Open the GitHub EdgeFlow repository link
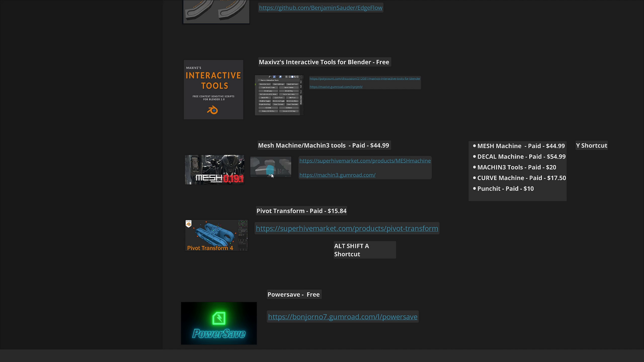The height and width of the screenshot is (362, 644). click(x=321, y=8)
